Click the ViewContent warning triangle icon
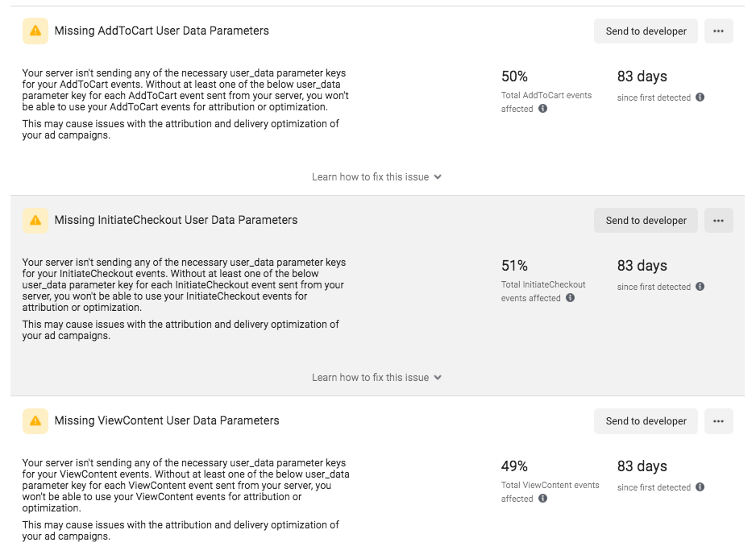The image size is (756, 559). pos(35,420)
